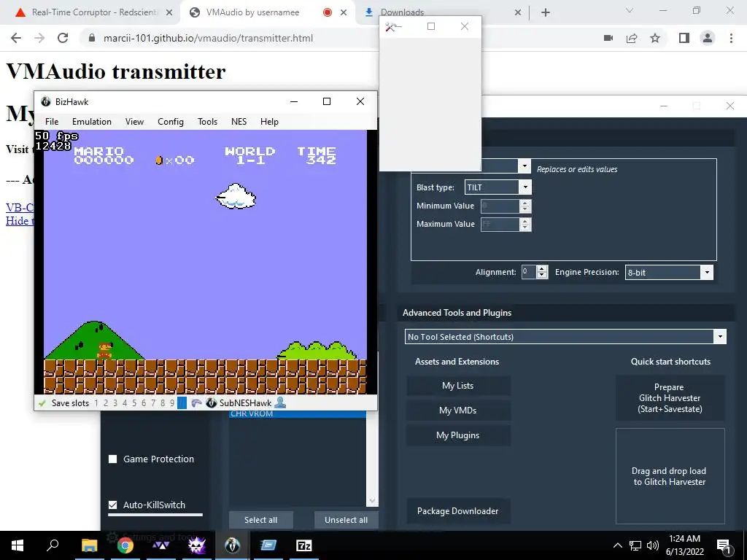This screenshot has height=560, width=747.
Task: Click the Alignment spinner arrows
Action: pos(542,272)
